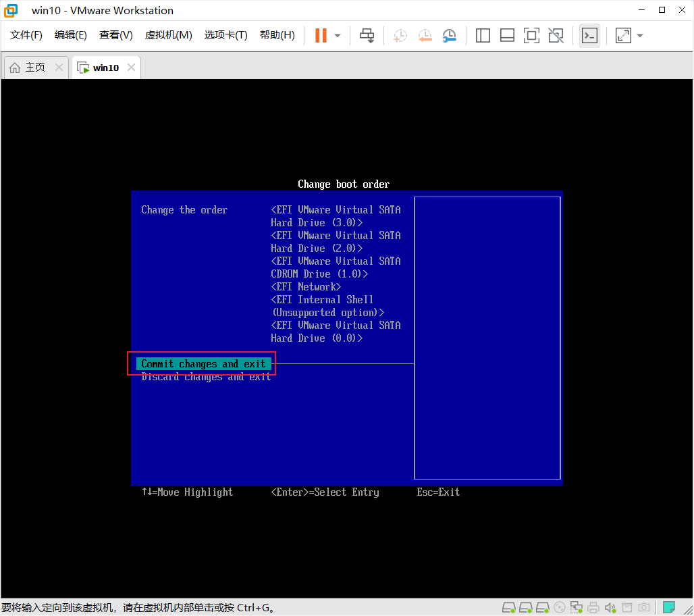Close the VMware Workstation window

click(x=682, y=10)
